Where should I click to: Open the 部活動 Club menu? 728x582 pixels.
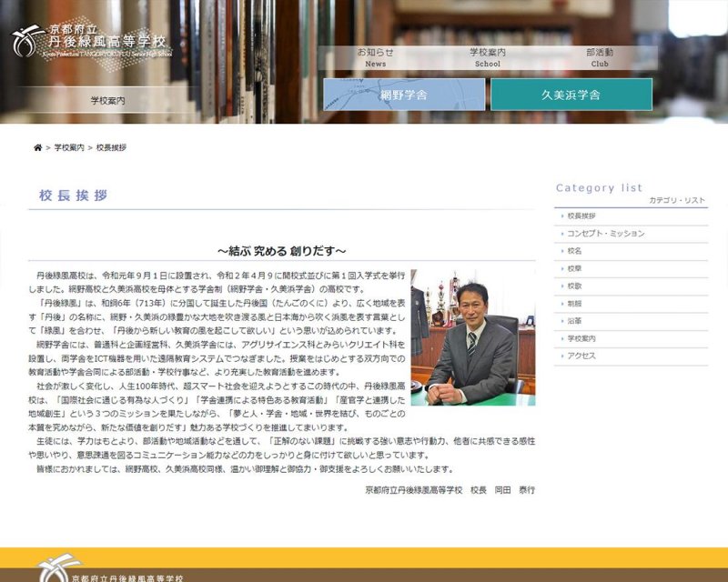600,57
